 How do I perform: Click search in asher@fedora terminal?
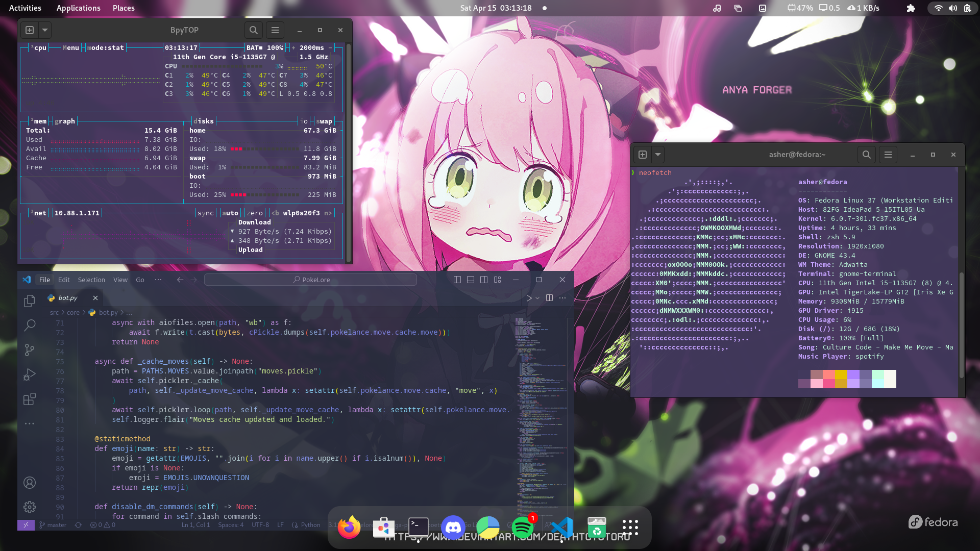pyautogui.click(x=866, y=155)
